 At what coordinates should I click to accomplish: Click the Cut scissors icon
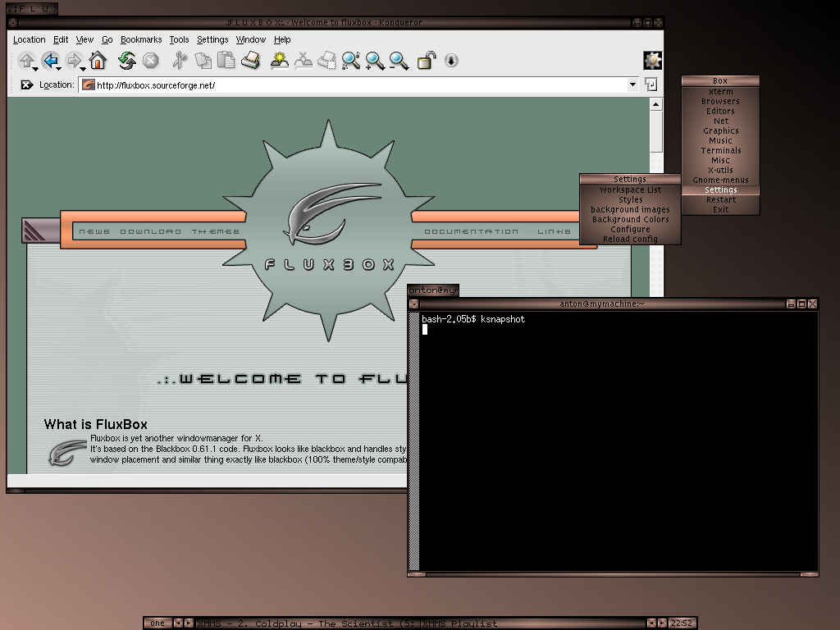[x=180, y=61]
